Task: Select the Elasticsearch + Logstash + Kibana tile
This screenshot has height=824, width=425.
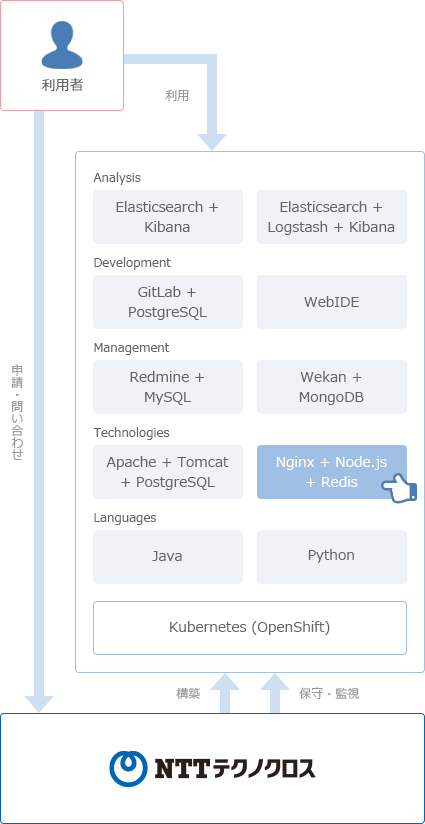Action: (x=332, y=217)
